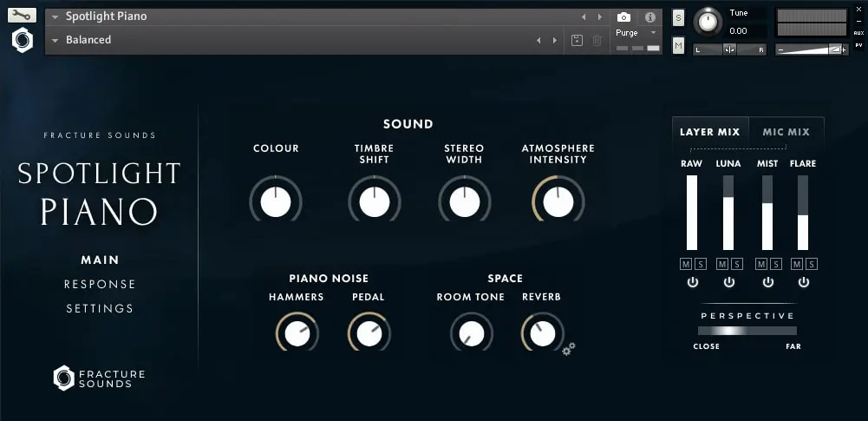Image resolution: width=868 pixels, height=421 pixels.
Task: Solo the MIST layer
Action: (x=775, y=264)
